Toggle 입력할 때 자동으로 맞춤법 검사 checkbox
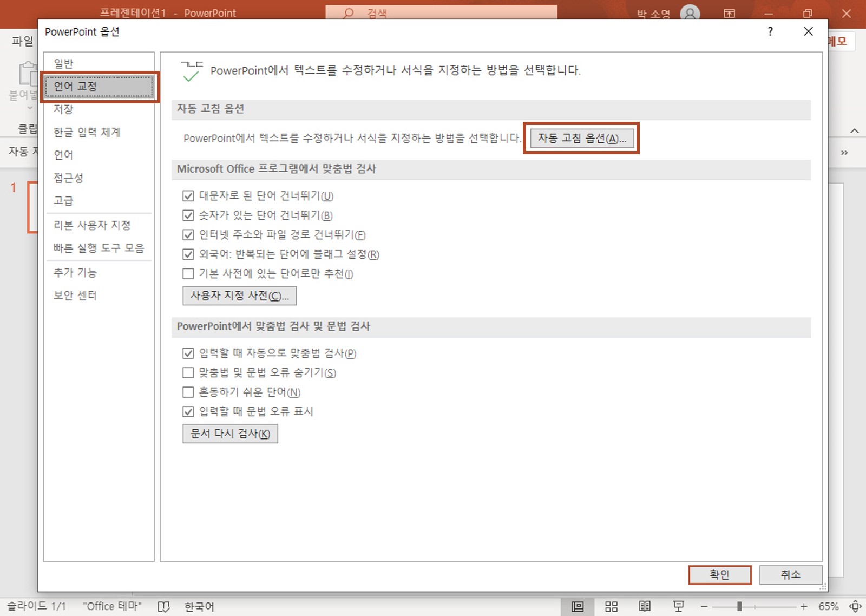Screen dimensions: 866x616 pos(188,353)
